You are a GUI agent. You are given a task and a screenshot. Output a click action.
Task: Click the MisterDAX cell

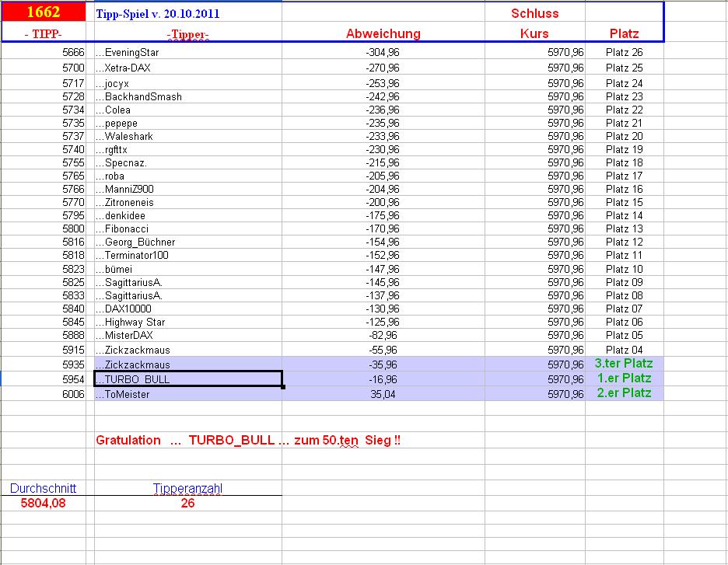coord(188,335)
